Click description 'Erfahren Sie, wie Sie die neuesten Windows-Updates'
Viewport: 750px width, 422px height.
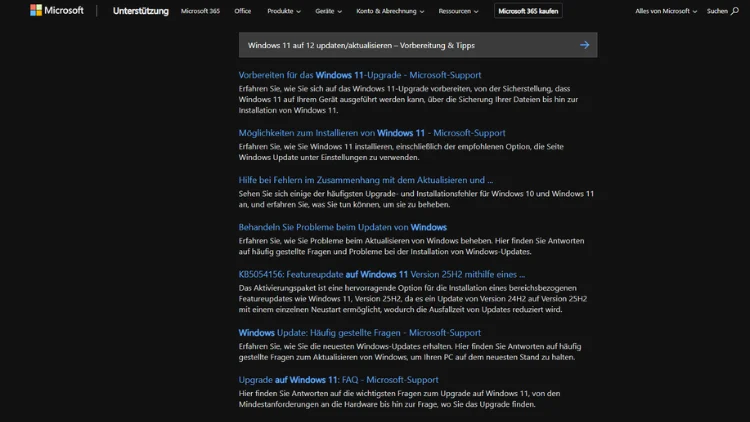pos(410,352)
